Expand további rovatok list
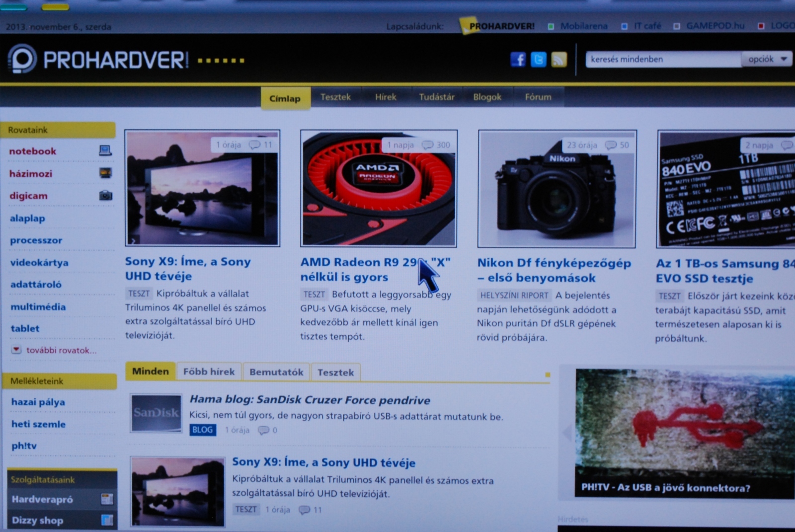This screenshot has height=532, width=795. pyautogui.click(x=61, y=350)
